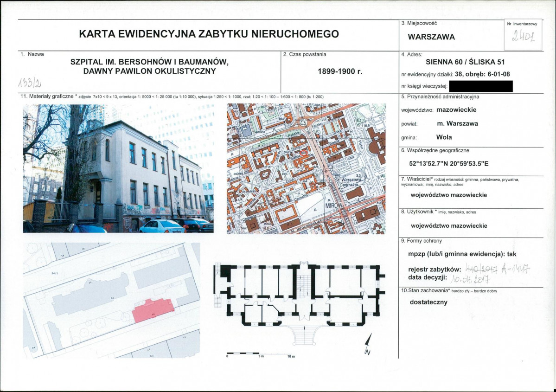556x392 pixels.
Task: Click user value under '8. Użytkownik'
Action: pyautogui.click(x=449, y=225)
